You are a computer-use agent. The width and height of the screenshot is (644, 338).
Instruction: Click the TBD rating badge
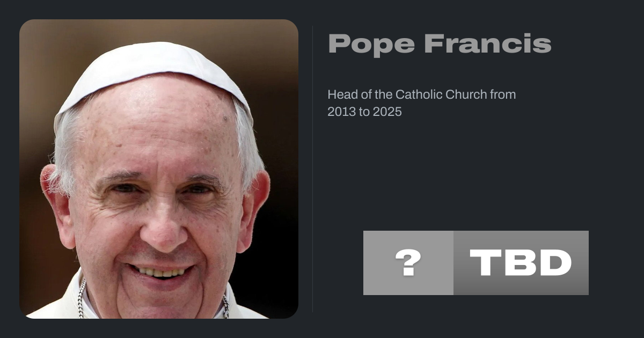(x=476, y=263)
